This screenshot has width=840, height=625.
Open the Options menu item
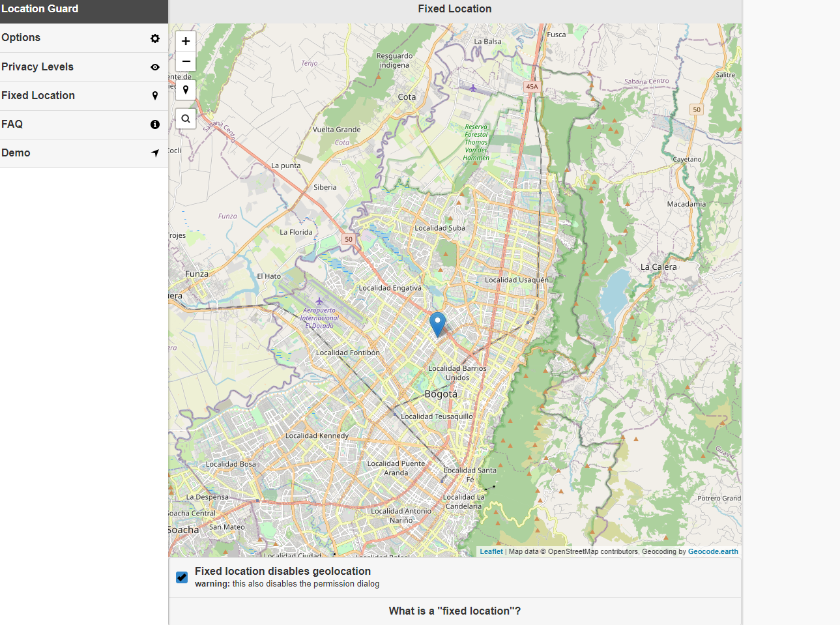click(84, 38)
